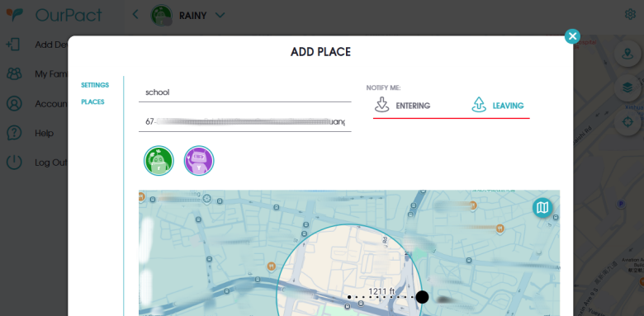Click the OurPact logo
This screenshot has height=316, width=644.
pos(54,15)
